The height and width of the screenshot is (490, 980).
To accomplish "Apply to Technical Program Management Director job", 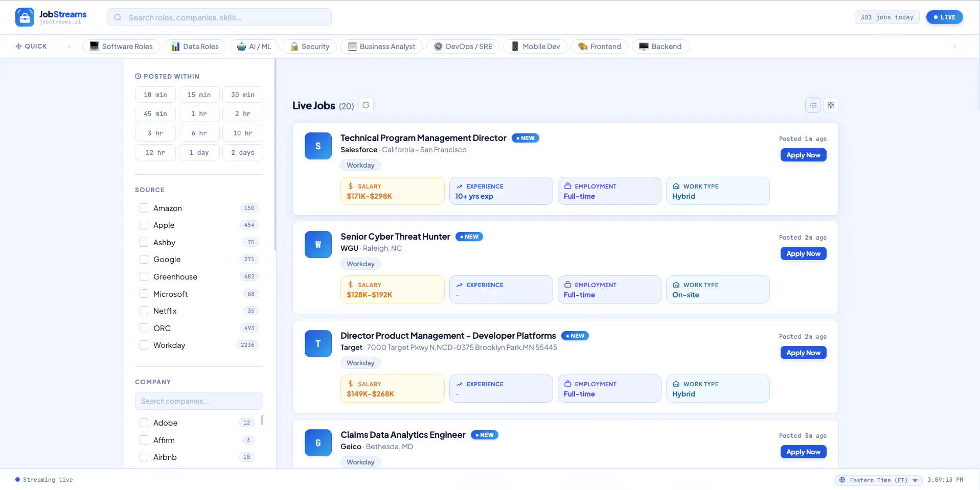I will click(x=803, y=155).
